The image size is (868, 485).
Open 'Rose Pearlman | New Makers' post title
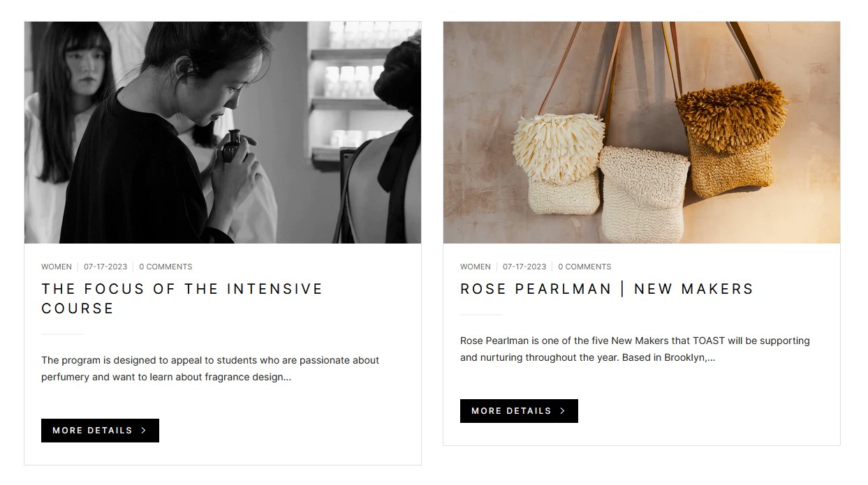point(607,289)
